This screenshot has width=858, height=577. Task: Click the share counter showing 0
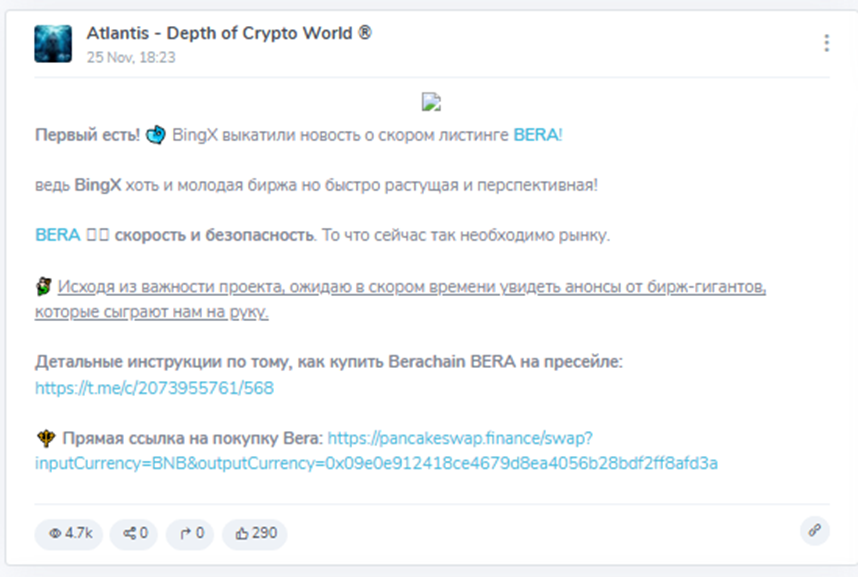(x=134, y=533)
